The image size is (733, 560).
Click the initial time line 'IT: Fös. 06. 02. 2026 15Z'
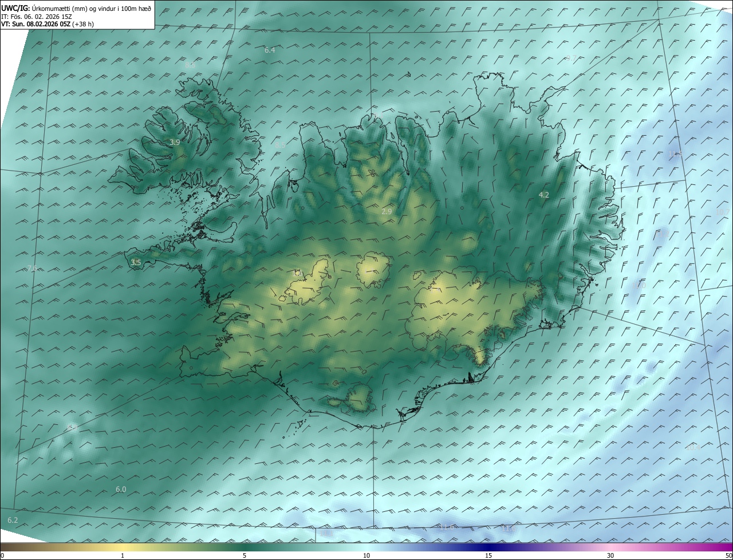click(38, 17)
